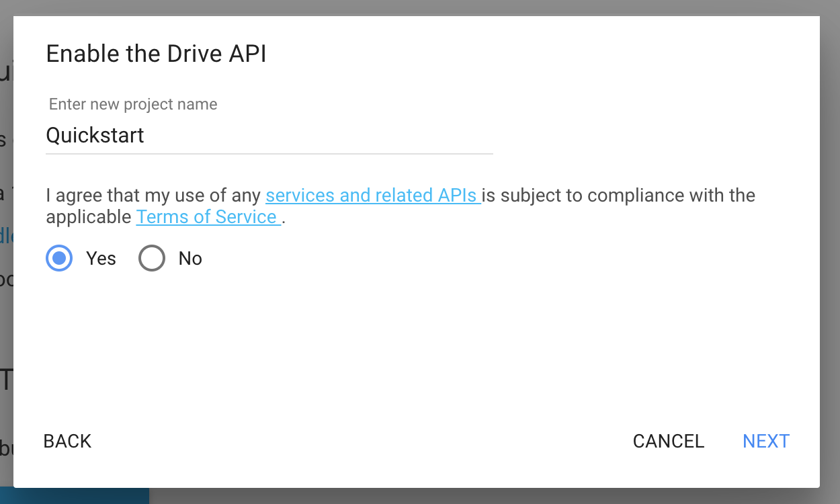Image resolution: width=840 pixels, height=504 pixels.
Task: Click the Quickstart project name field
Action: pos(269,136)
